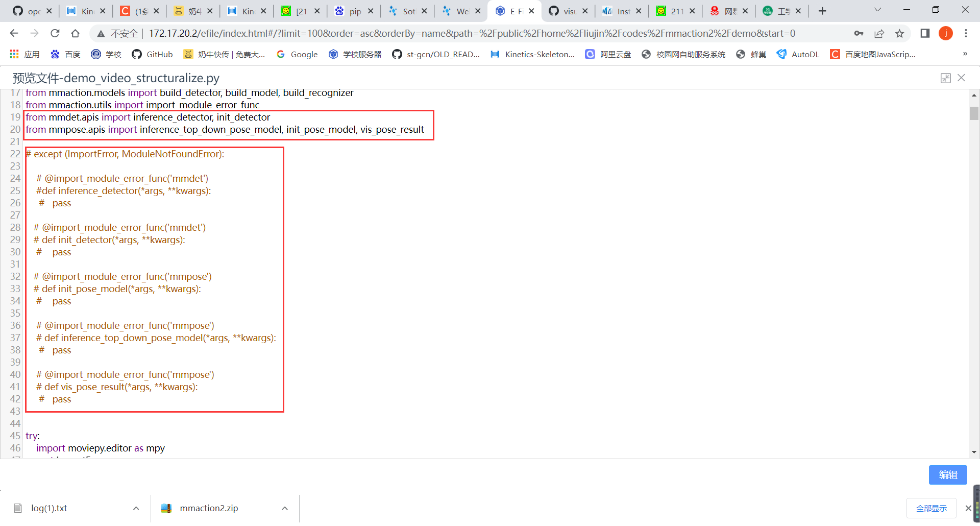Click the share icon in the address bar
The height and width of the screenshot is (526, 980).
[879, 33]
